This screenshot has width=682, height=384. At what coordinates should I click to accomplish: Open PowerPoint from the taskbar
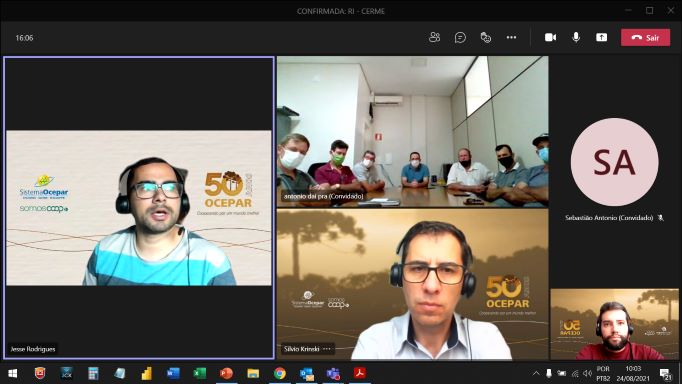point(226,373)
